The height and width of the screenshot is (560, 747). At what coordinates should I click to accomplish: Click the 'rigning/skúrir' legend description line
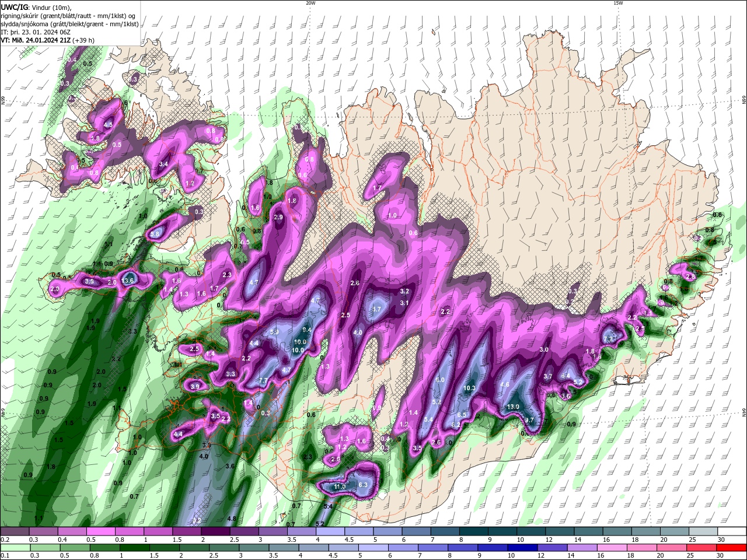(x=69, y=15)
